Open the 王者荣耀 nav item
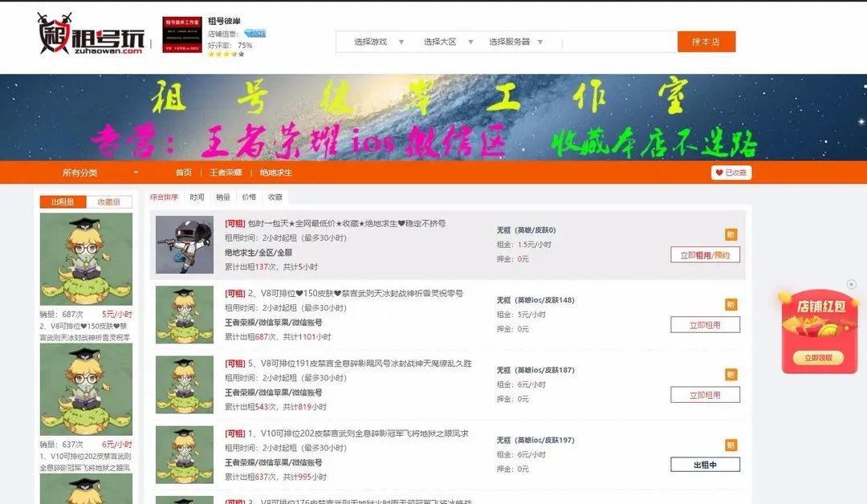The image size is (867, 504). (226, 173)
